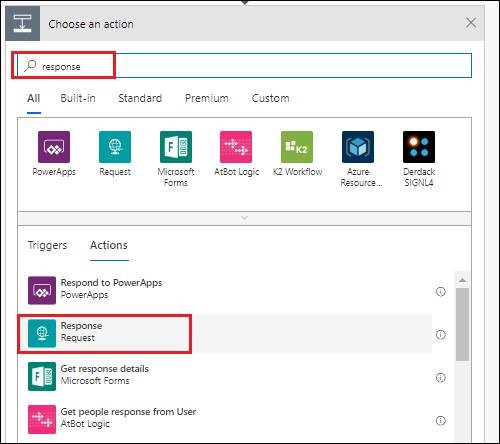Click the Get response details Forms icon
Image resolution: width=500 pixels, height=444 pixels.
(x=42, y=376)
